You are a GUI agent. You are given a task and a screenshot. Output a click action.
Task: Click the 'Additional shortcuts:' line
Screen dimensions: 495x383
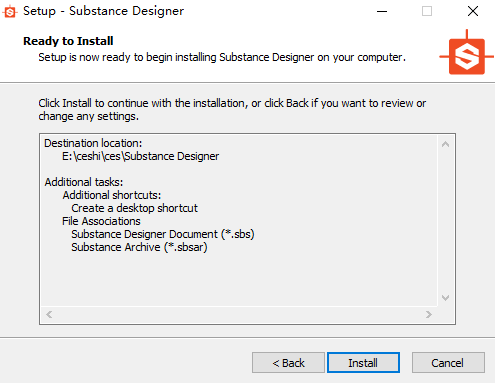click(x=112, y=195)
